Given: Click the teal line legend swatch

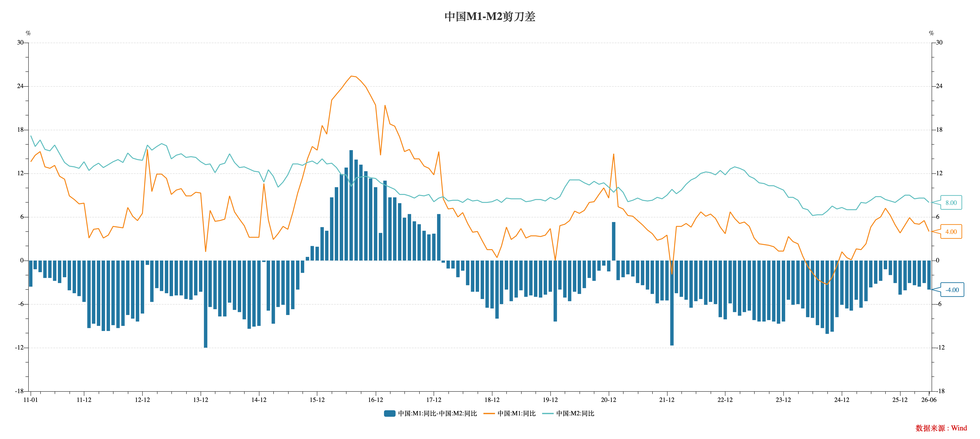Looking at the screenshot, I should [548, 414].
